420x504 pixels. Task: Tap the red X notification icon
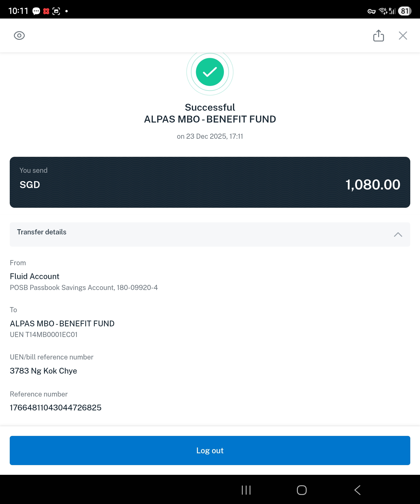[x=46, y=11]
